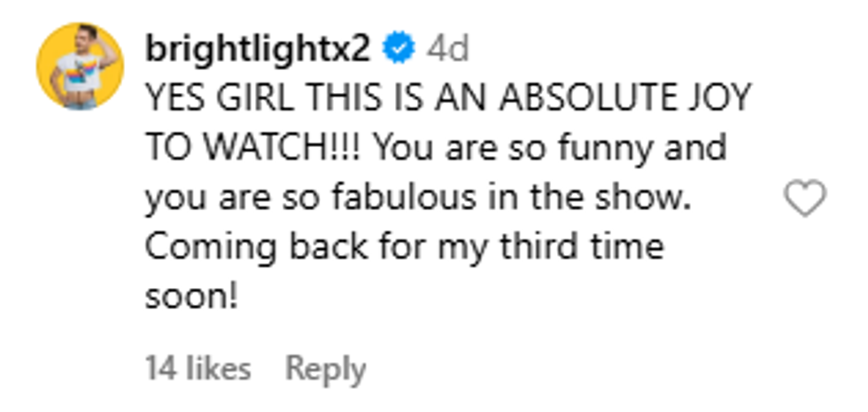
Task: Reply to brightlightx2's comment
Action: 325,369
